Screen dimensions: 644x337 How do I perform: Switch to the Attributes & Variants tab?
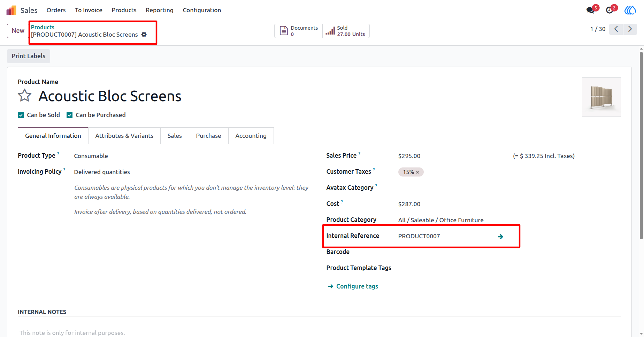tap(124, 136)
